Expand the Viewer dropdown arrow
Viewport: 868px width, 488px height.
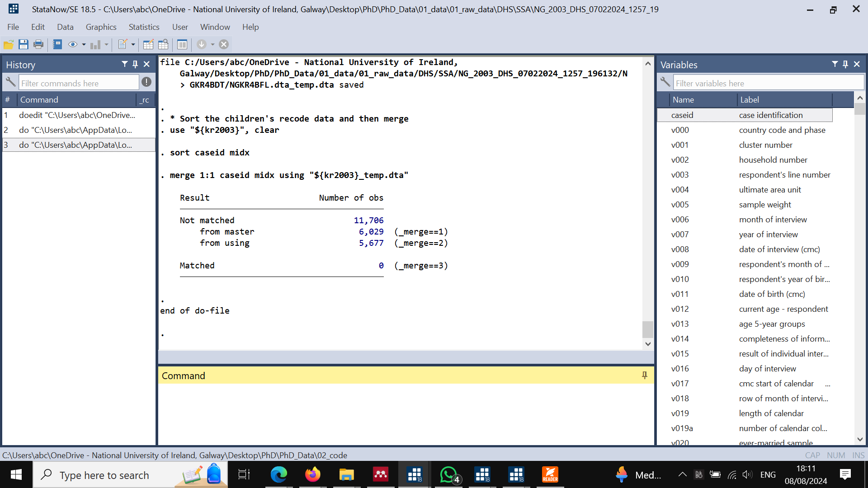[x=84, y=44]
